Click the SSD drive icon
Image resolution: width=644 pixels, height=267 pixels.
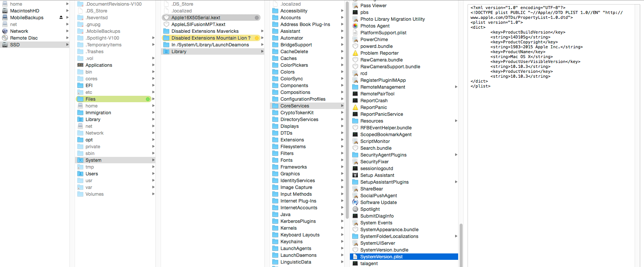5,45
